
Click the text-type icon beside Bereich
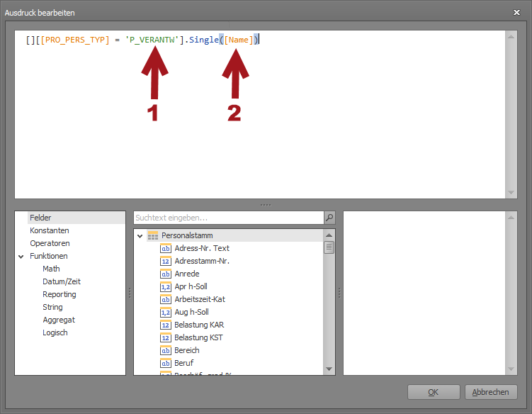click(166, 350)
